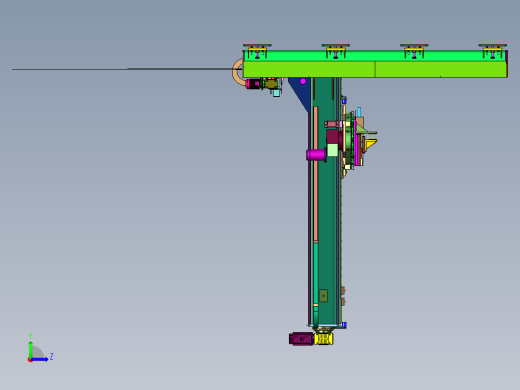Viewport: 520px width, 390px height.
Task: Select the yellow gearbox below the column
Action: click(x=323, y=339)
